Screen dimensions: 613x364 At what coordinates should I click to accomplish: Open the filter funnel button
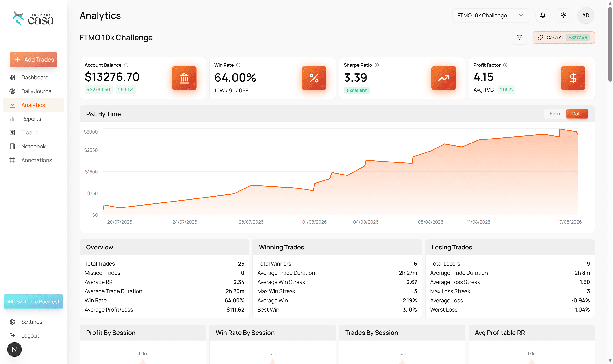(519, 38)
